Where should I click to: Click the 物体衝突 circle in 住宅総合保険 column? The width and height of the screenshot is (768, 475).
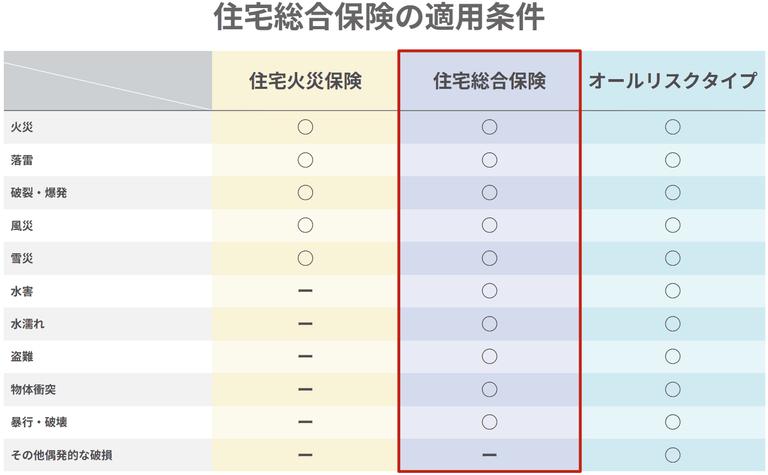pyautogui.click(x=489, y=389)
